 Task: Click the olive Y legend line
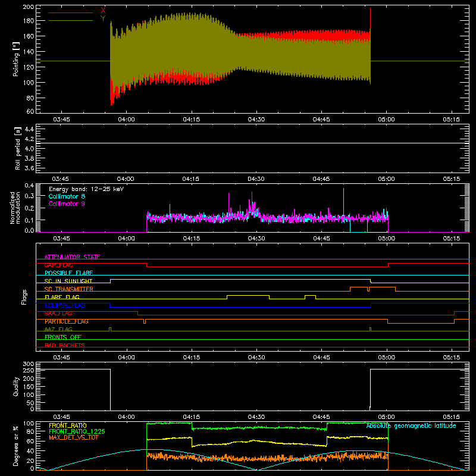click(x=71, y=21)
